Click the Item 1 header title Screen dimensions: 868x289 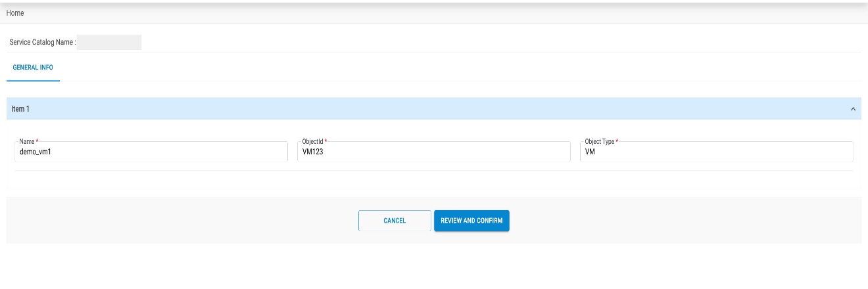pos(20,109)
